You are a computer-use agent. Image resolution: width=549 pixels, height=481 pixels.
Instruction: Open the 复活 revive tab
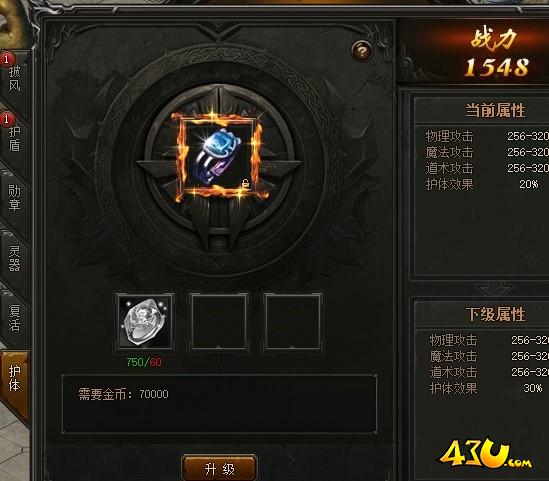tap(15, 318)
